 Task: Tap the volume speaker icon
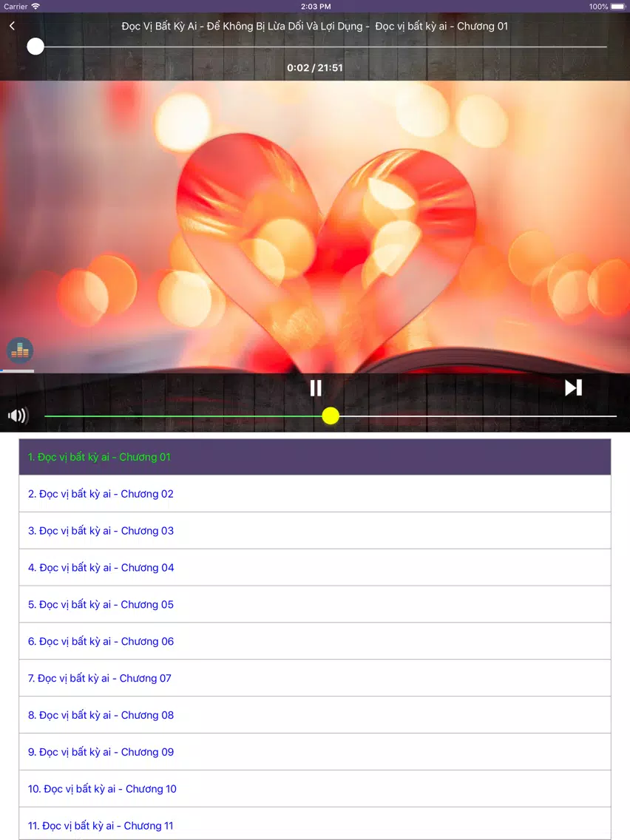[x=18, y=416]
